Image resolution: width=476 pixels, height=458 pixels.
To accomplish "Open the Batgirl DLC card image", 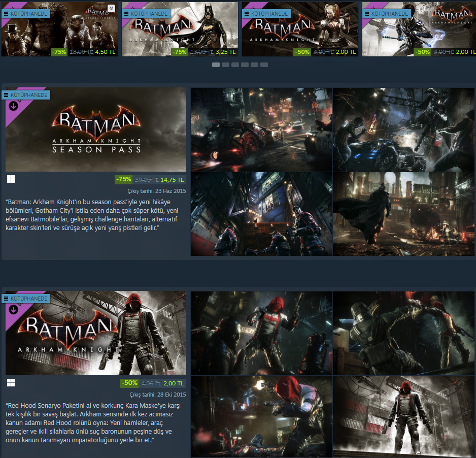I will pos(180,29).
